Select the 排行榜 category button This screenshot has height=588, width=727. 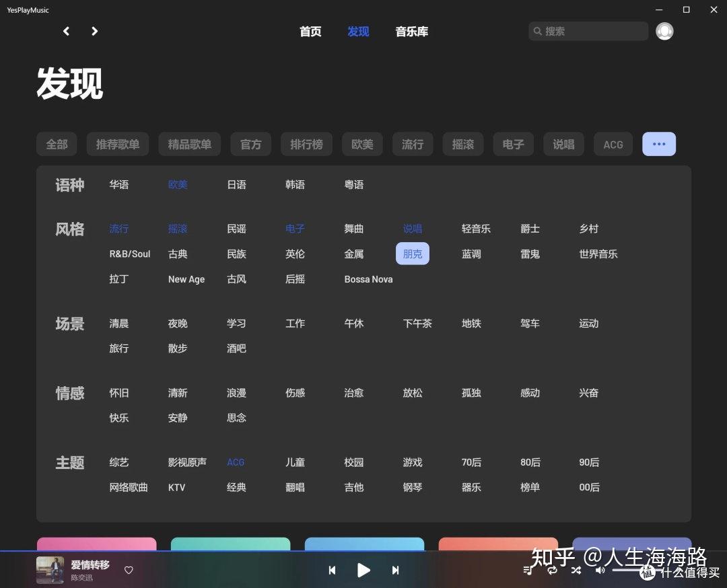click(306, 143)
